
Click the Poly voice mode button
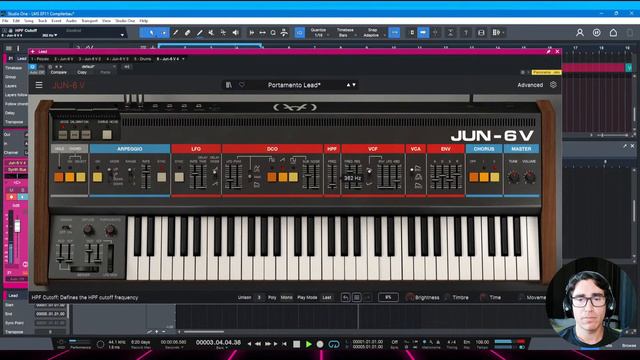272,298
